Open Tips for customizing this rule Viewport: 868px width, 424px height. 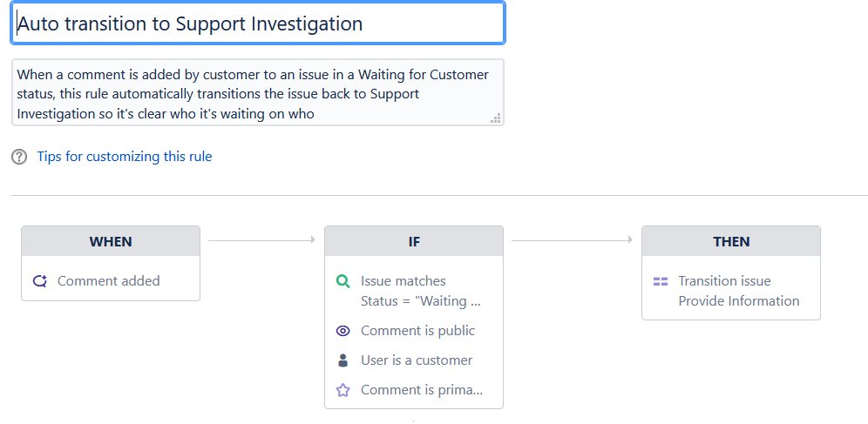pos(125,157)
